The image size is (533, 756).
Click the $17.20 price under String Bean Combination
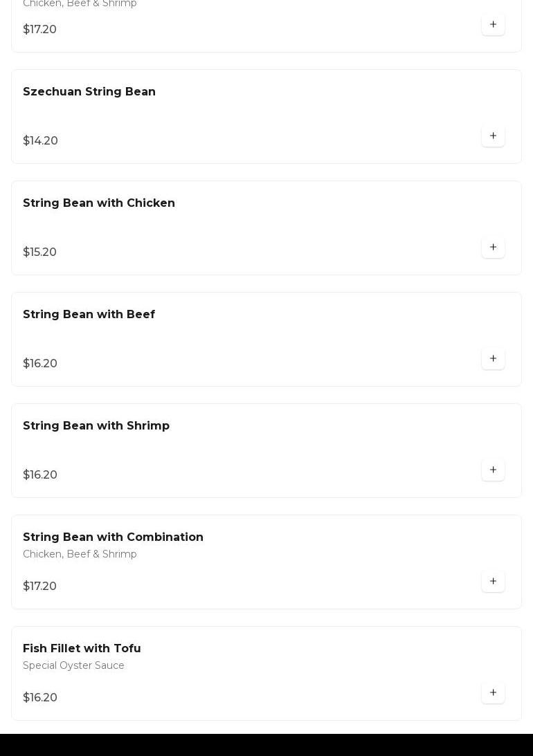[x=39, y=587]
